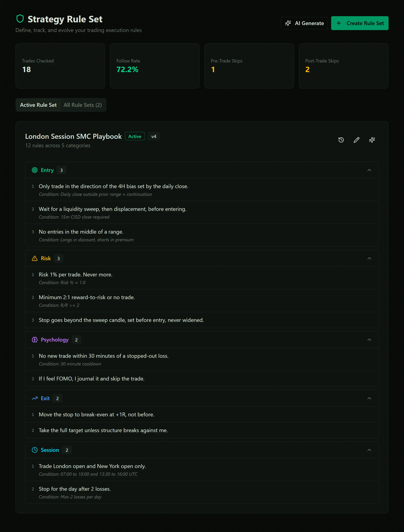Click rule 'Minimum 2:1 reward-to-risk or no trade'
The image size is (404, 532).
202,301
